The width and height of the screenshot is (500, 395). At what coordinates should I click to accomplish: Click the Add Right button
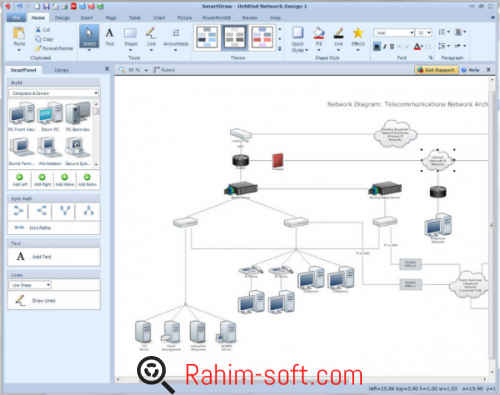click(x=42, y=180)
